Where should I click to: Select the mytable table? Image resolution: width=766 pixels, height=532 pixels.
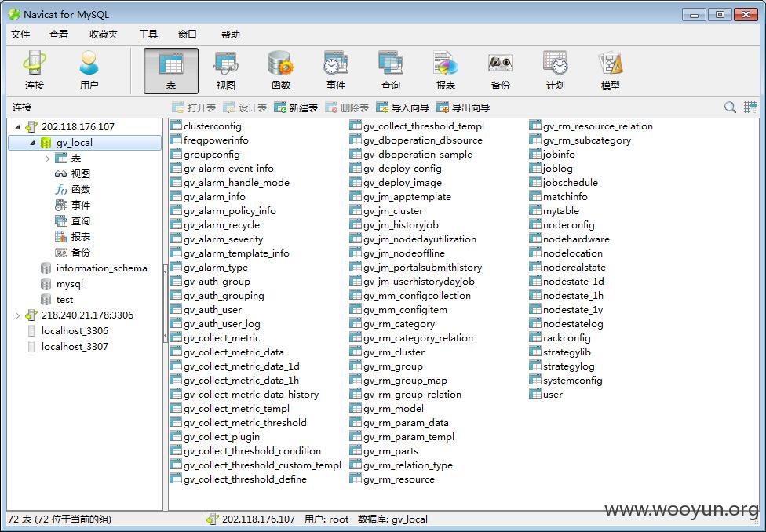[x=554, y=211]
